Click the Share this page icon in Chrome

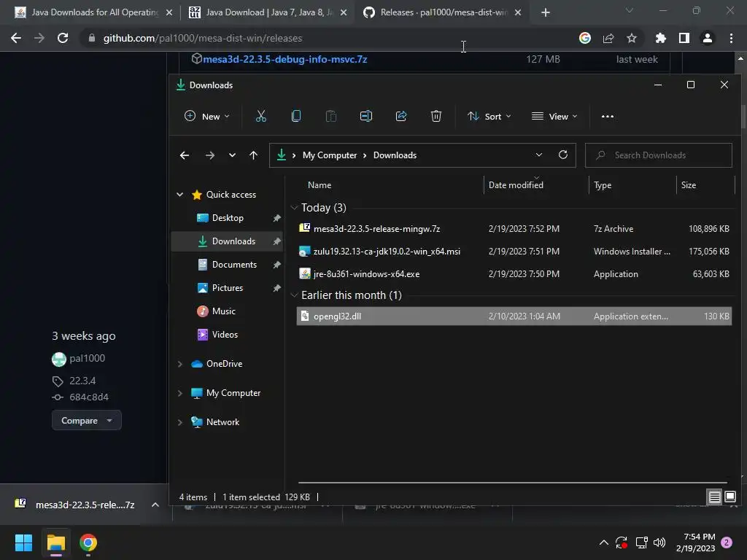click(x=608, y=38)
